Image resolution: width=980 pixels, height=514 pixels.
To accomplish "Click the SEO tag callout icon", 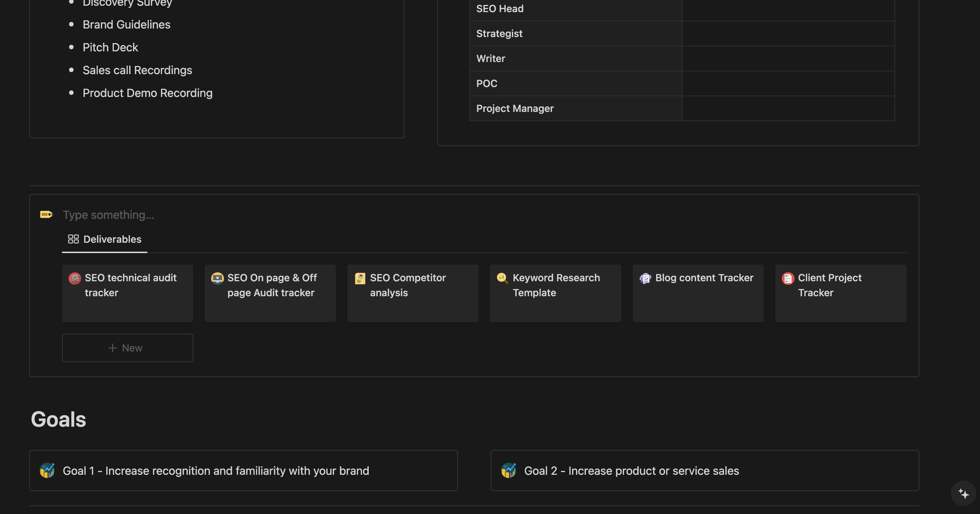I will (x=46, y=215).
